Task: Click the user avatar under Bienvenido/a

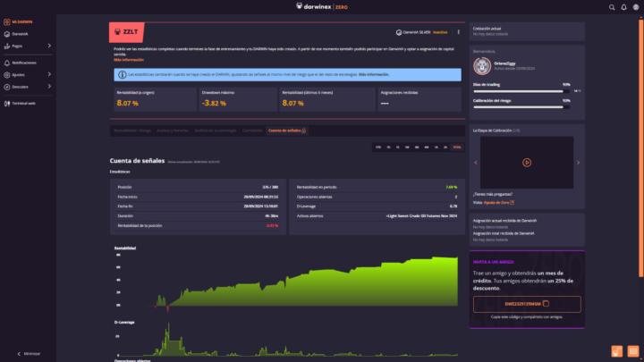Action: tap(482, 65)
